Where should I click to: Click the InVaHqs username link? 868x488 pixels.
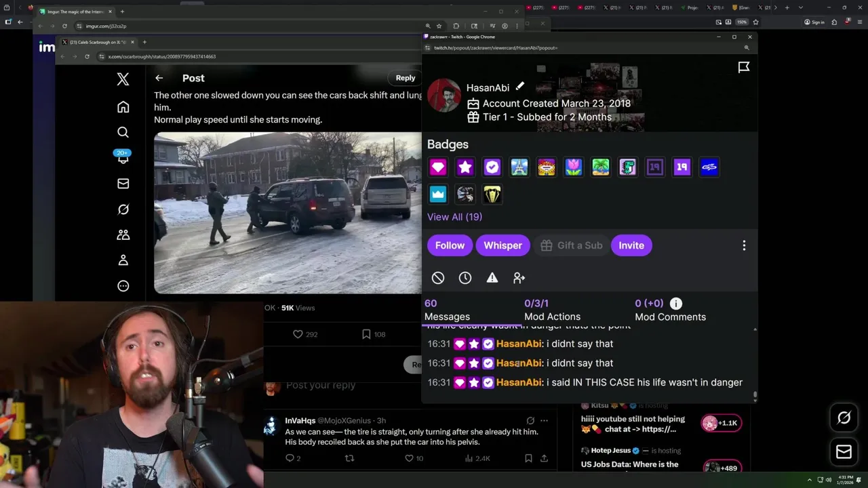[x=300, y=420]
